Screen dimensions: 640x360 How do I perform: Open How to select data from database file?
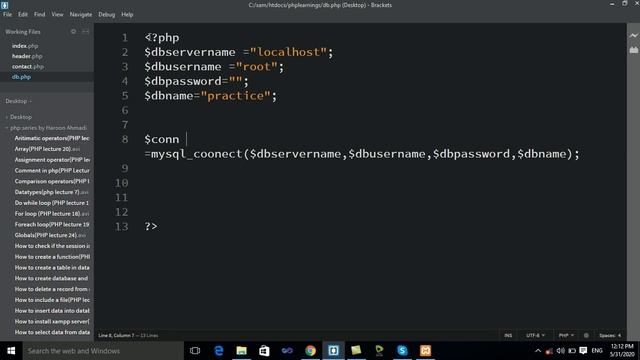52,332
